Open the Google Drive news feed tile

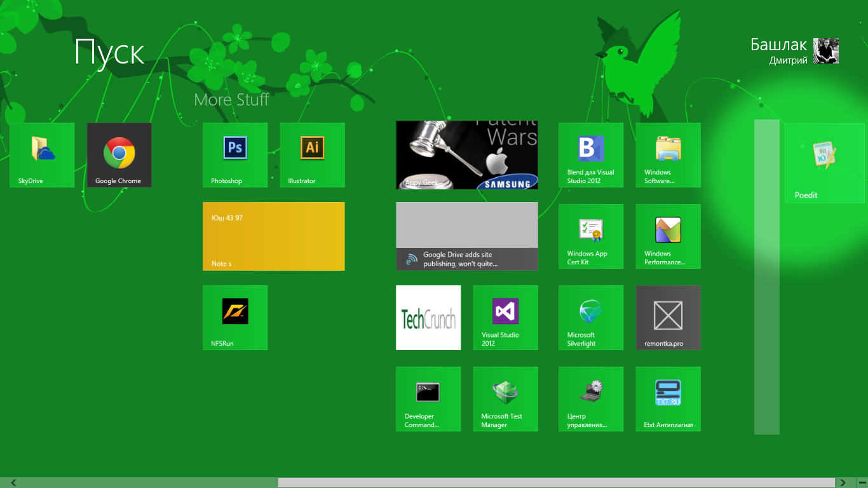(467, 236)
